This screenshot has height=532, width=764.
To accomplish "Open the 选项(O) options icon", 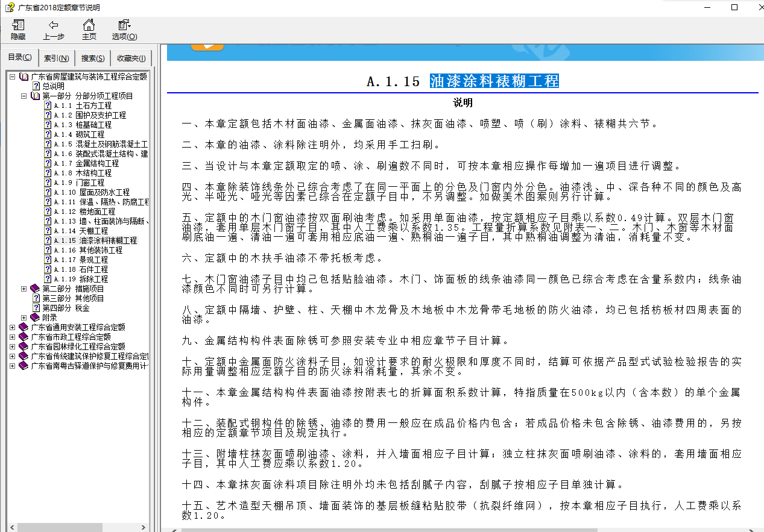I will (124, 25).
